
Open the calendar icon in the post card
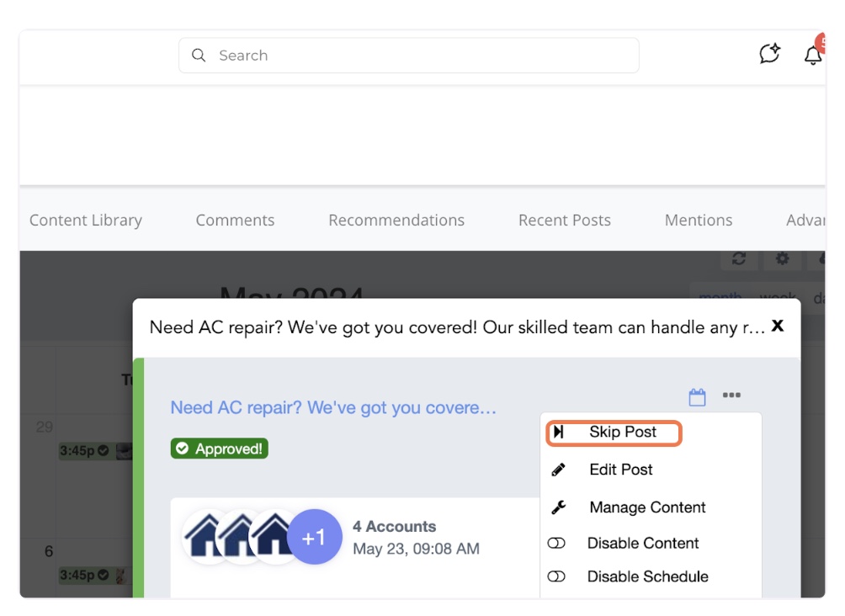tap(697, 397)
